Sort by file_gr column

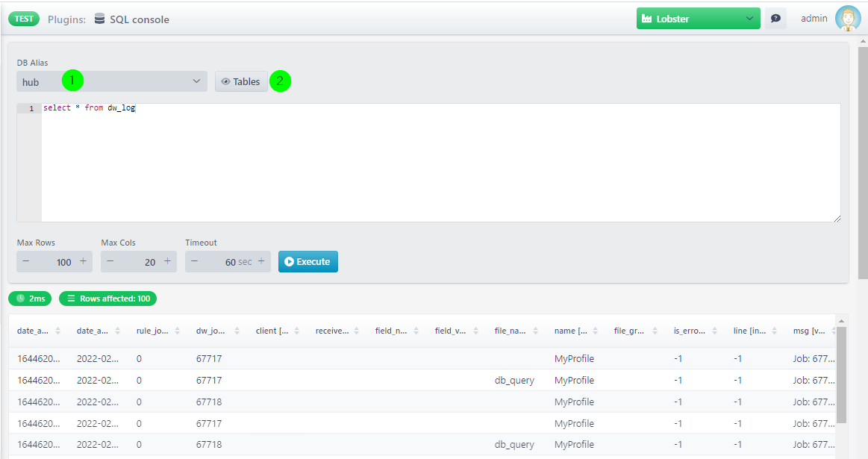tap(637, 331)
